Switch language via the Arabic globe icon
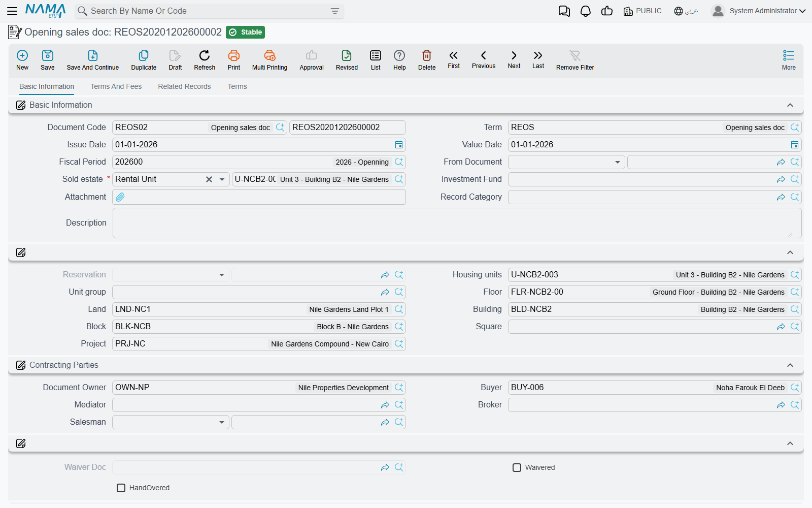The height and width of the screenshot is (508, 812). click(686, 11)
